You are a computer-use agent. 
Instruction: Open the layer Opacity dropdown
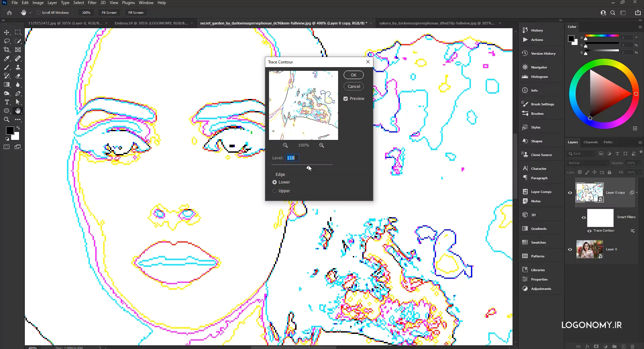point(639,163)
